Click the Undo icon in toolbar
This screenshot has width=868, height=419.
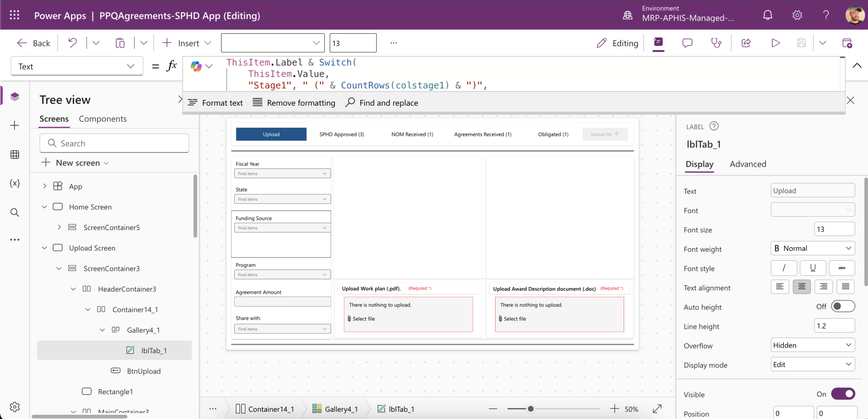[x=72, y=43]
